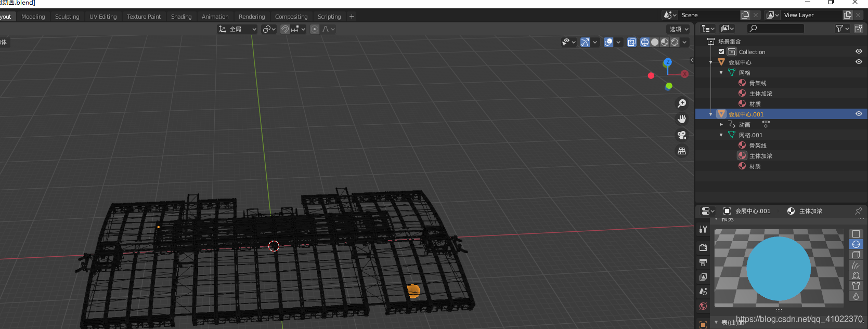This screenshot has height=329, width=868.
Task: Go to the Animation workspace tab
Action: [215, 17]
